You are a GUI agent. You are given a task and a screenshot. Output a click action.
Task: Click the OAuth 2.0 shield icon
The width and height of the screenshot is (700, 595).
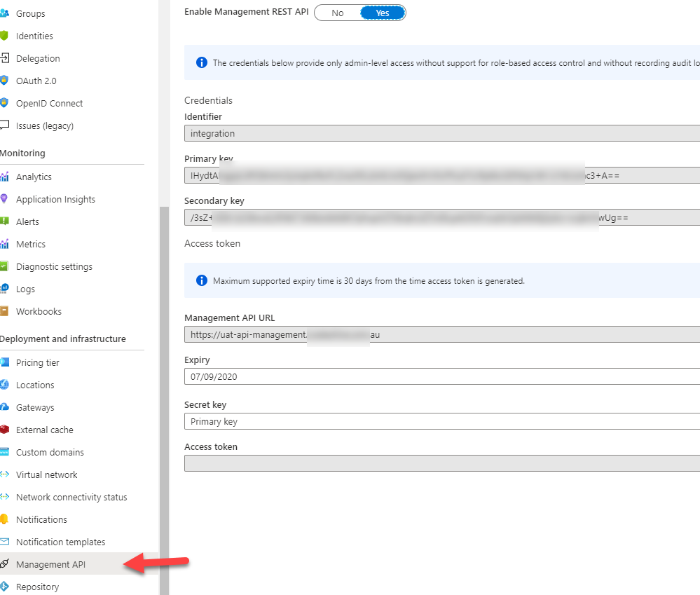click(x=4, y=81)
